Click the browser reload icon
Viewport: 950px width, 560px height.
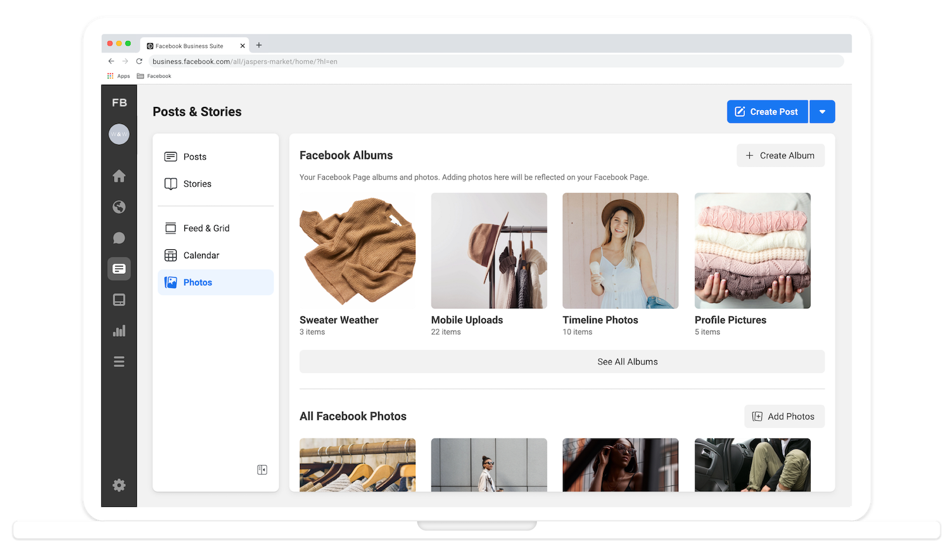(x=139, y=61)
